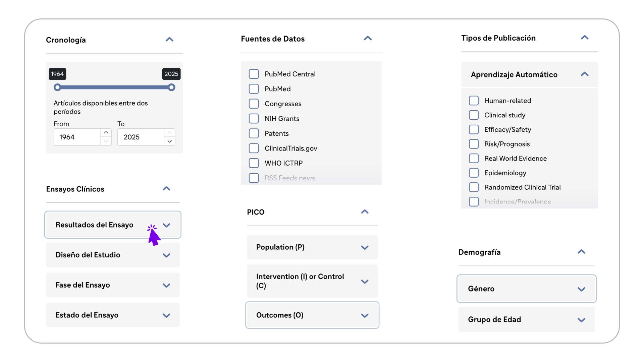Enable the ClinicalTrials.gov checkbox
This screenshot has width=644, height=362.
tap(254, 148)
